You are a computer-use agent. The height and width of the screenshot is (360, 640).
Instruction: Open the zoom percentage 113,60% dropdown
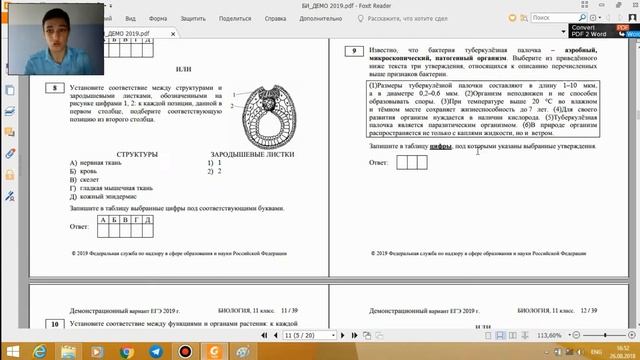click(x=570, y=335)
